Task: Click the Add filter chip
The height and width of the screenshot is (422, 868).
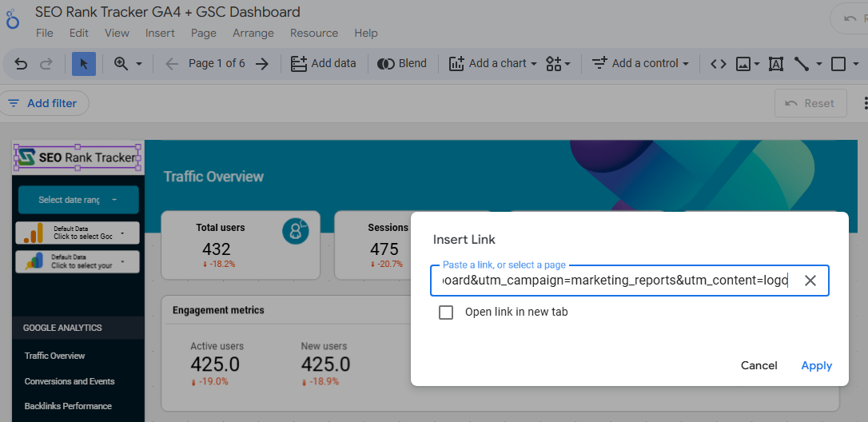Action: tap(43, 103)
